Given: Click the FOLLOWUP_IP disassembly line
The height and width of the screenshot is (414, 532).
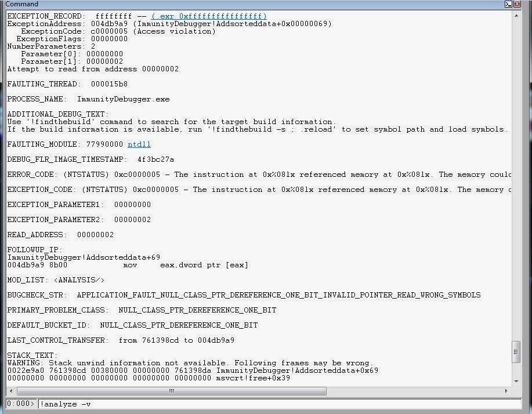Looking at the screenshot, I should click(116, 264).
